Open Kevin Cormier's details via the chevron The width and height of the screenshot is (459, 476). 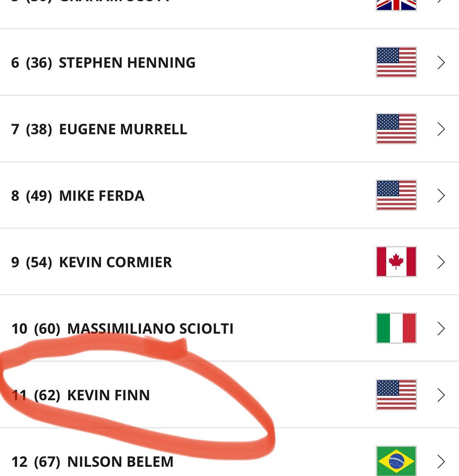[x=441, y=262]
